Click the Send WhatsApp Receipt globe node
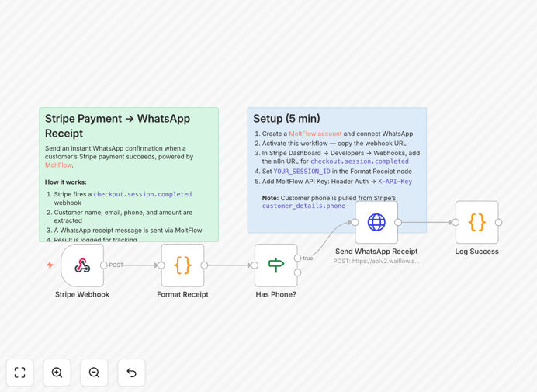Image resolution: width=537 pixels, height=392 pixels. coord(376,222)
